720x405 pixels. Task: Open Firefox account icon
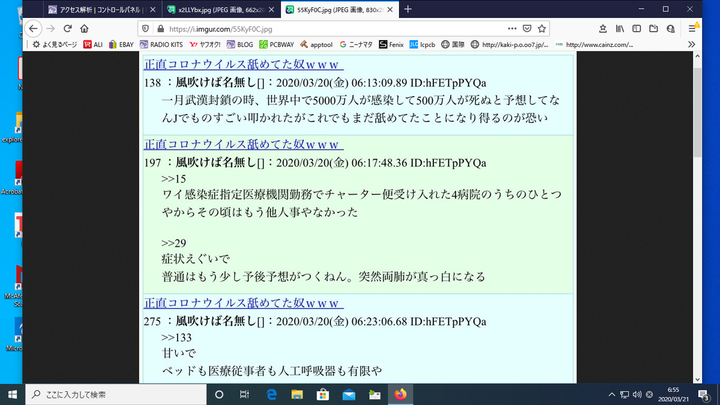[x=670, y=28]
